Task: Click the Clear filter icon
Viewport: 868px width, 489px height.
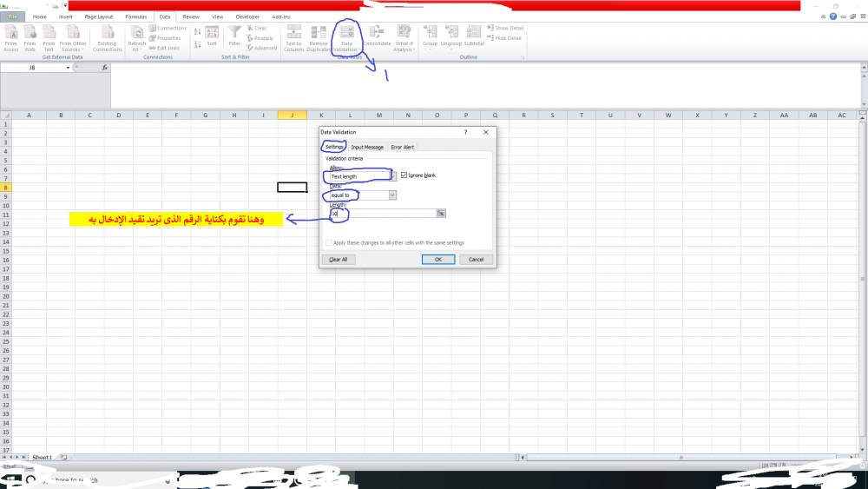Action: tap(250, 29)
